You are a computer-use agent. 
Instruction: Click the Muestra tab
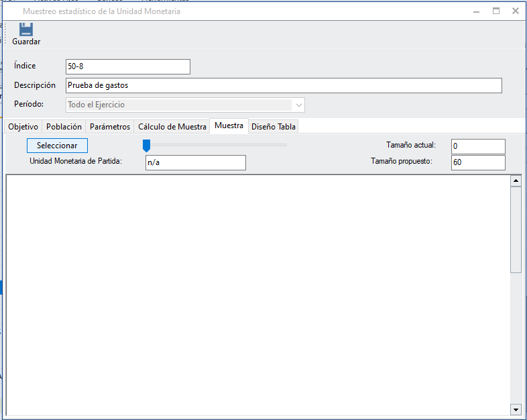pyautogui.click(x=229, y=126)
